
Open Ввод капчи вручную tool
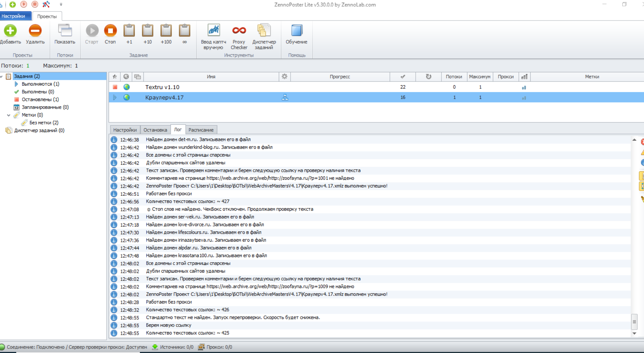[214, 31]
